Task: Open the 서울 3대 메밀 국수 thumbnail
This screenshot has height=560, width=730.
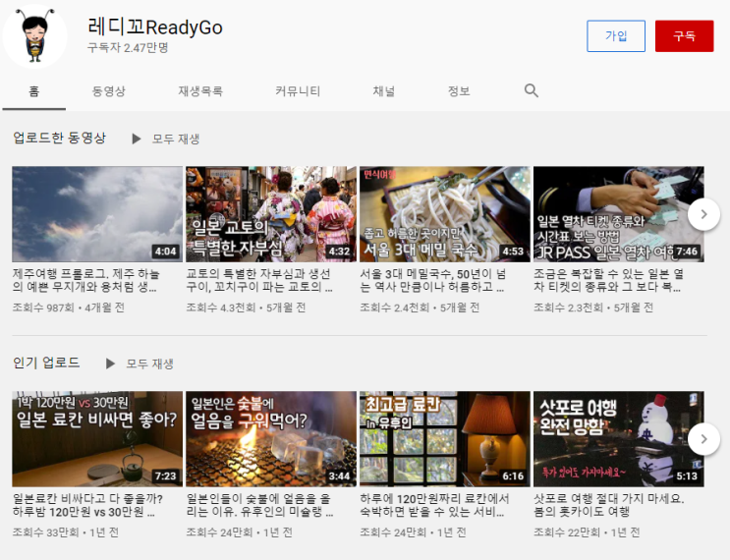Action: [x=445, y=214]
